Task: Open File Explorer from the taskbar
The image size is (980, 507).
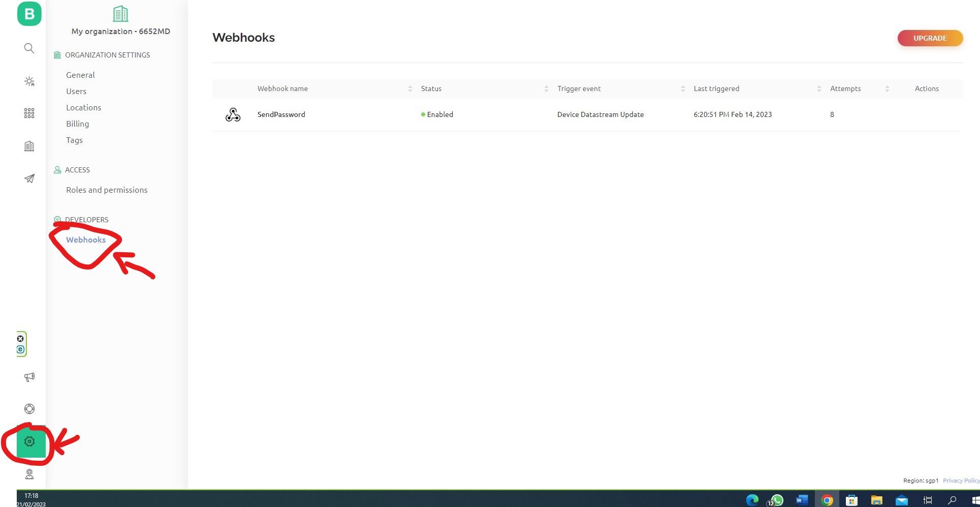Action: (x=876, y=500)
